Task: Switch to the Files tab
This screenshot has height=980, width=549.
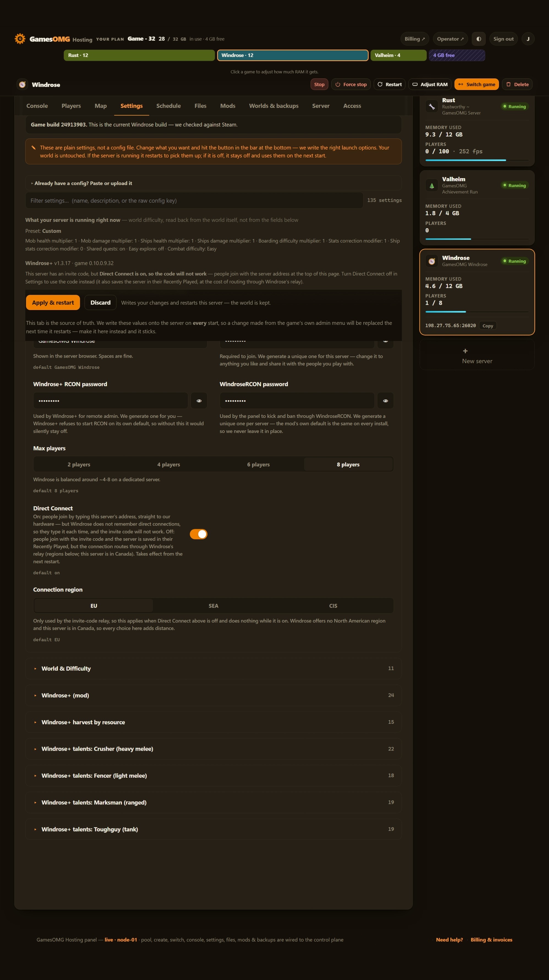Action: [200, 106]
